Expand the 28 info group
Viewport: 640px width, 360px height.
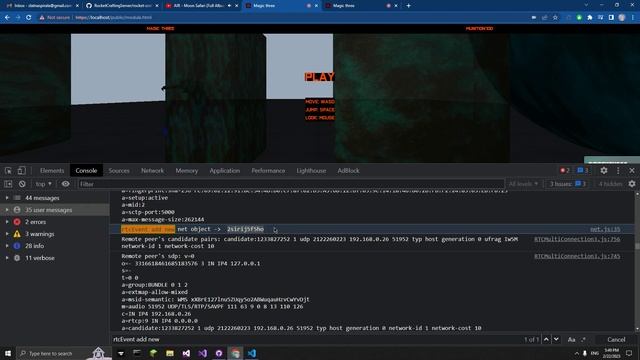(7, 246)
